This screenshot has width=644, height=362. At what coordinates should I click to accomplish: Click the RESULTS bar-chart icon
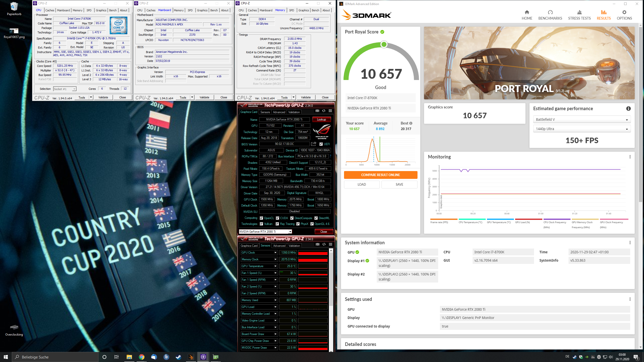pos(603,12)
